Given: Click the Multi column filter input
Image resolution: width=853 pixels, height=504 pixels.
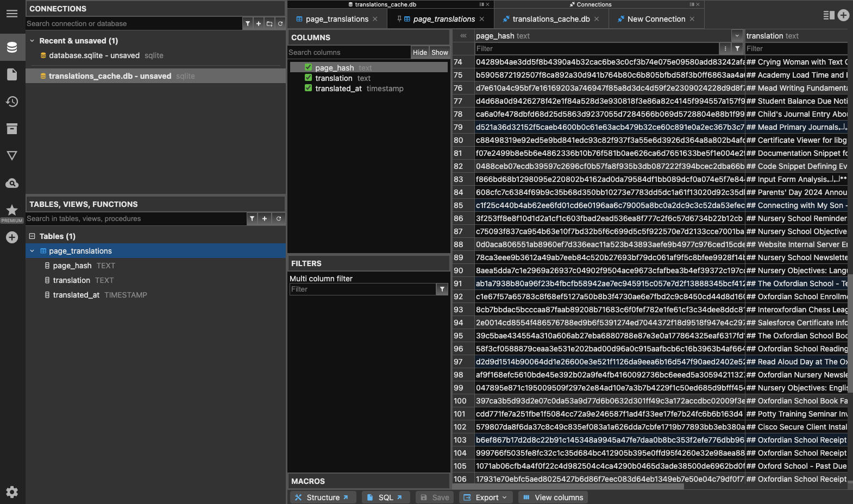Looking at the screenshot, I should [x=362, y=289].
